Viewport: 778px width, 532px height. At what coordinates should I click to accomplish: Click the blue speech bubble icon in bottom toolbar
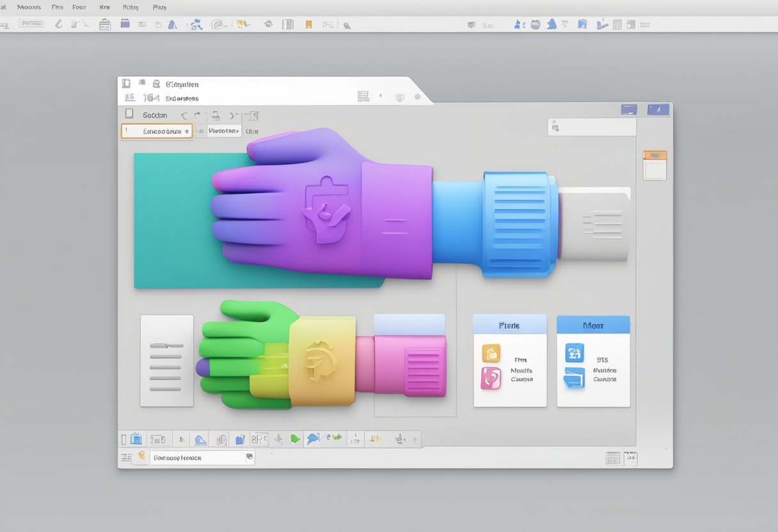point(313,439)
